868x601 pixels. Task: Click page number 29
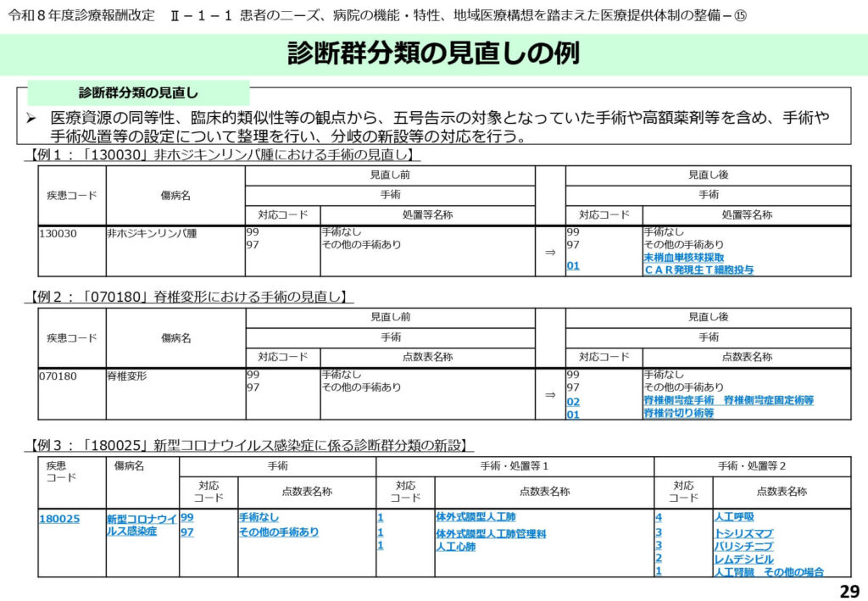coord(849,591)
